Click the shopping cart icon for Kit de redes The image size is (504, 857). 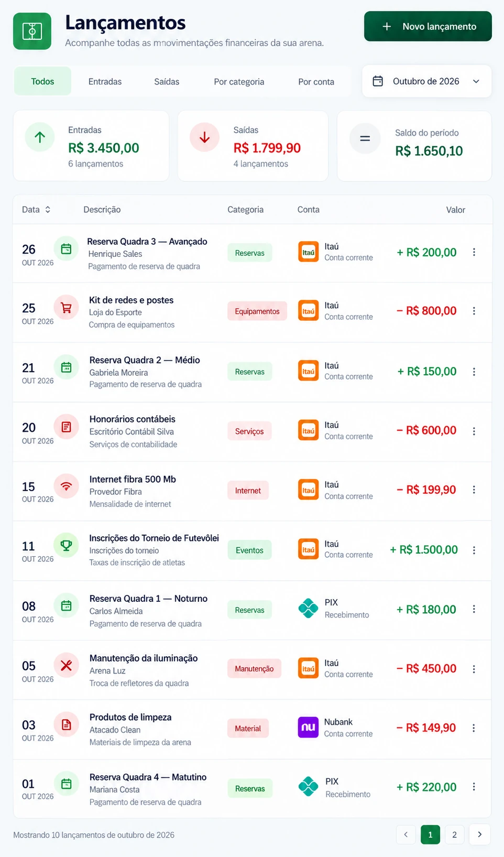[x=66, y=308]
